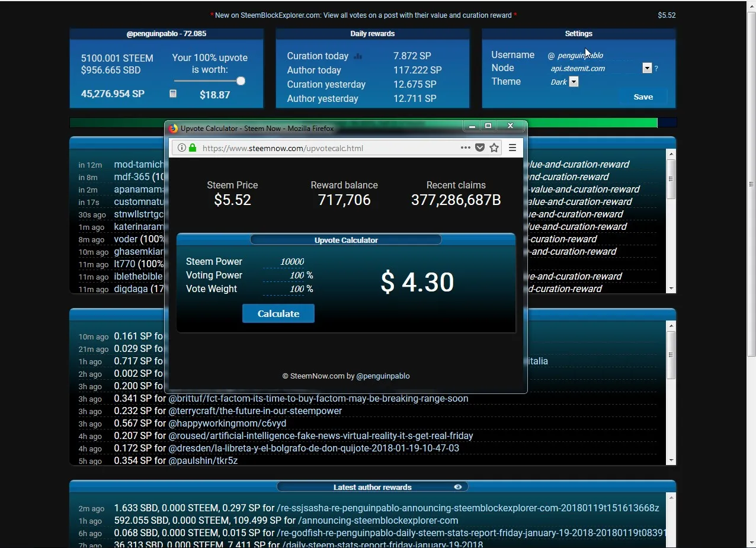756x548 pixels.
Task: Open the site info icon in popup address bar
Action: [x=182, y=148]
